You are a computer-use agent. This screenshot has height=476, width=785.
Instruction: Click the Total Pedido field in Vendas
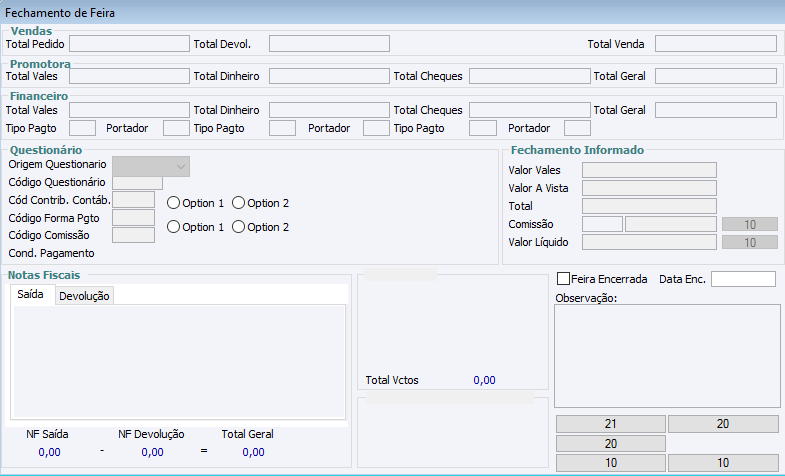(129, 44)
